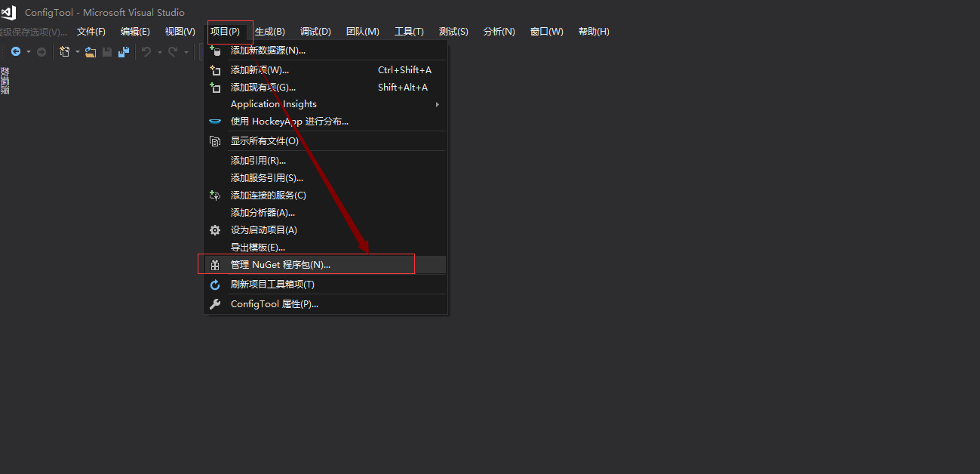This screenshot has height=474, width=980.
Task: Open the 编辑(E) menu
Action: point(135,32)
